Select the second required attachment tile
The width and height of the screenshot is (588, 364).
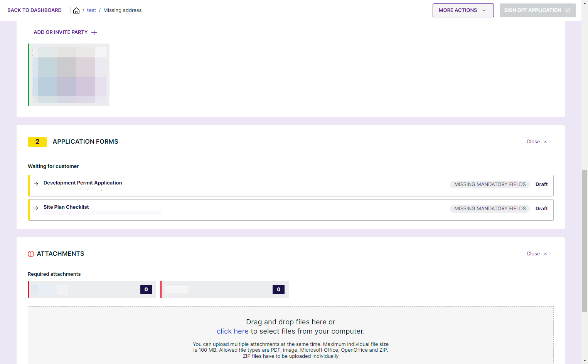pyautogui.click(x=224, y=289)
